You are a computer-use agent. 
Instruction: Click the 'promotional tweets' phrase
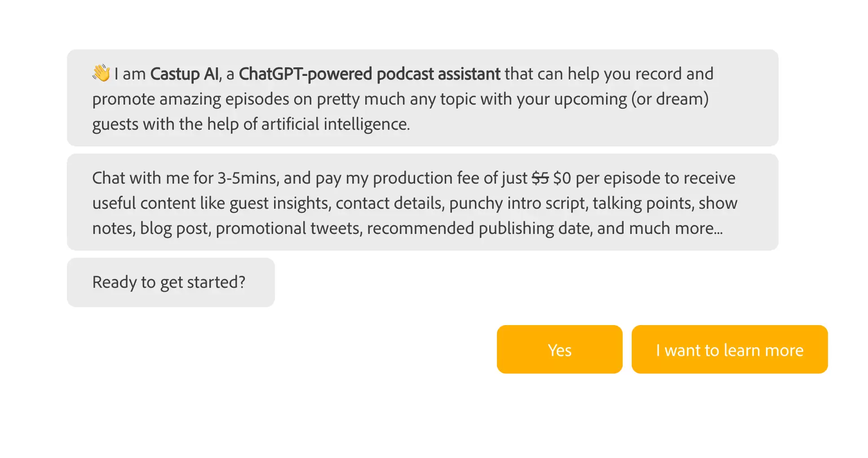click(289, 229)
